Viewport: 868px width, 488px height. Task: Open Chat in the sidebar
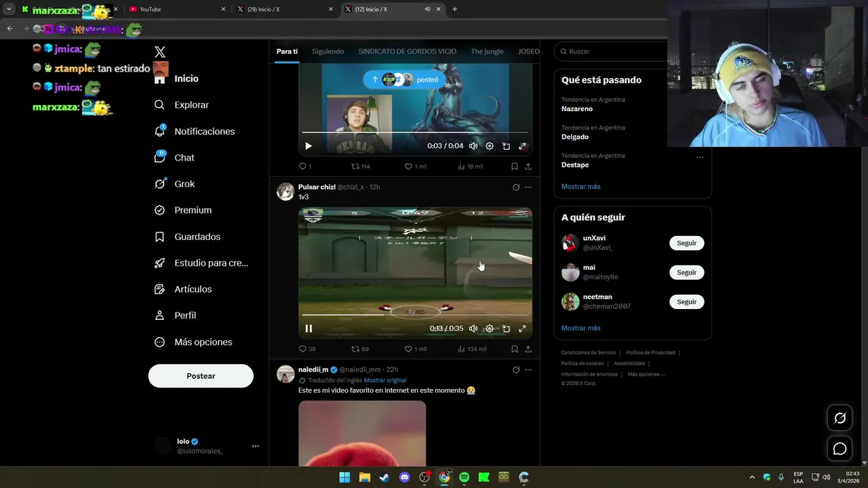pos(175,158)
